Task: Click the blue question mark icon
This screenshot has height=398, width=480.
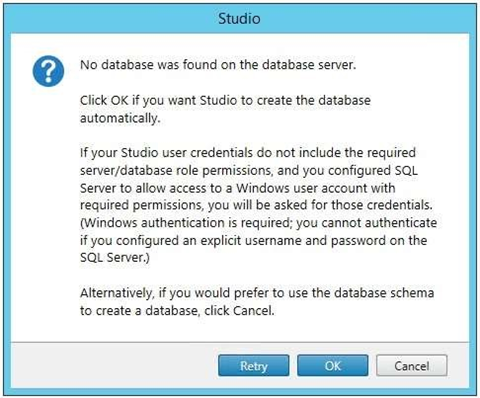Action: tap(48, 71)
